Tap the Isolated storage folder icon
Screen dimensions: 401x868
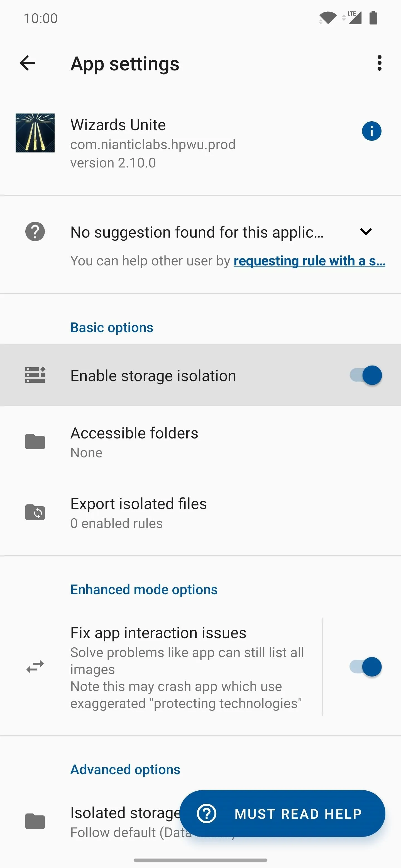pyautogui.click(x=35, y=821)
